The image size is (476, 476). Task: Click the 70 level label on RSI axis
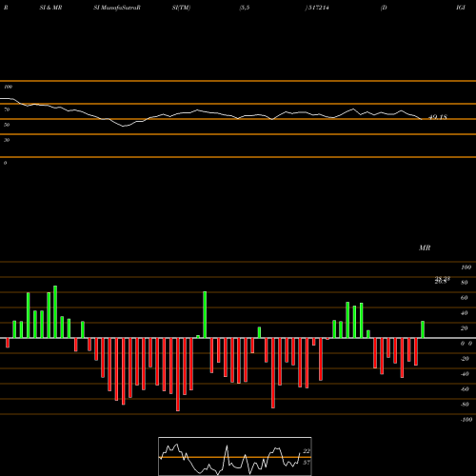tap(7, 109)
